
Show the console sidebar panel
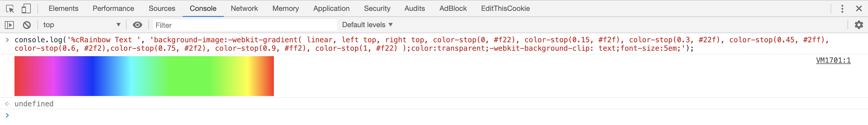9,25
